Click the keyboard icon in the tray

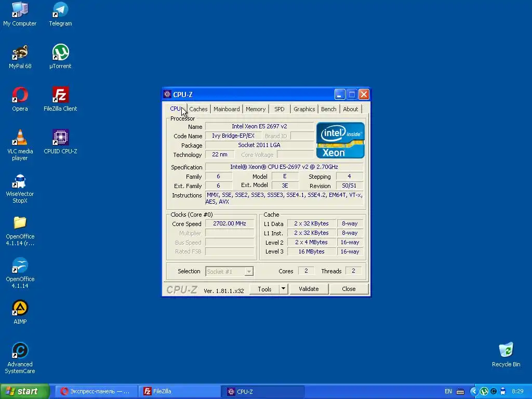[460, 392]
